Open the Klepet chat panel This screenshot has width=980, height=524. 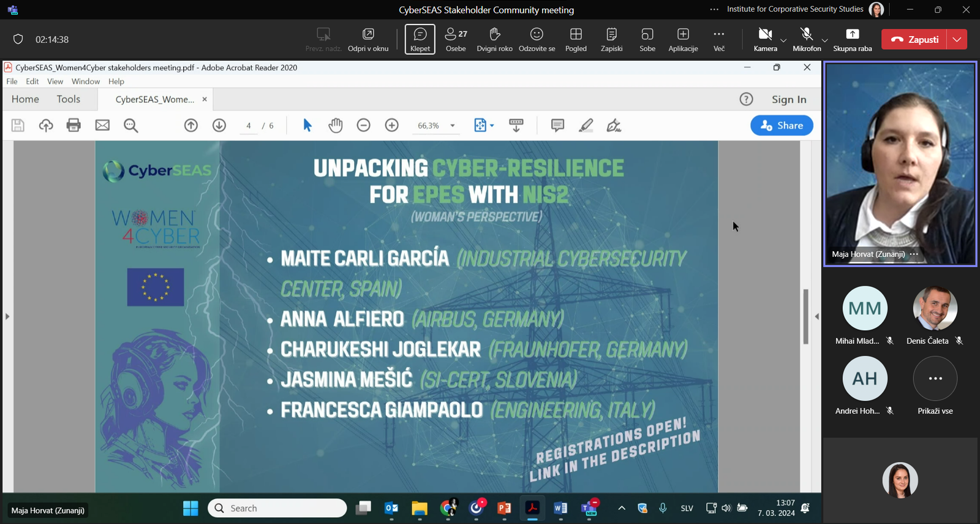click(420, 39)
